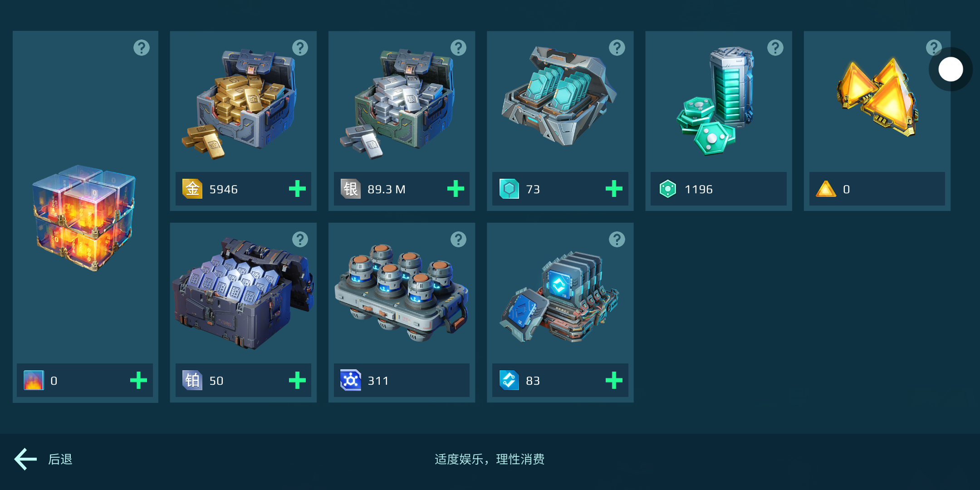Show info for the fire cube card
980x490 pixels.
coord(142,48)
